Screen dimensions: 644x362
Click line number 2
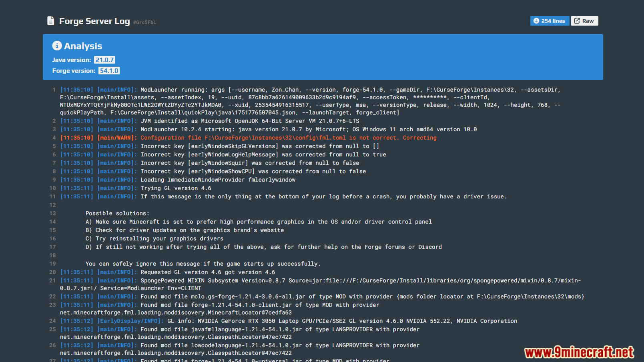click(54, 121)
